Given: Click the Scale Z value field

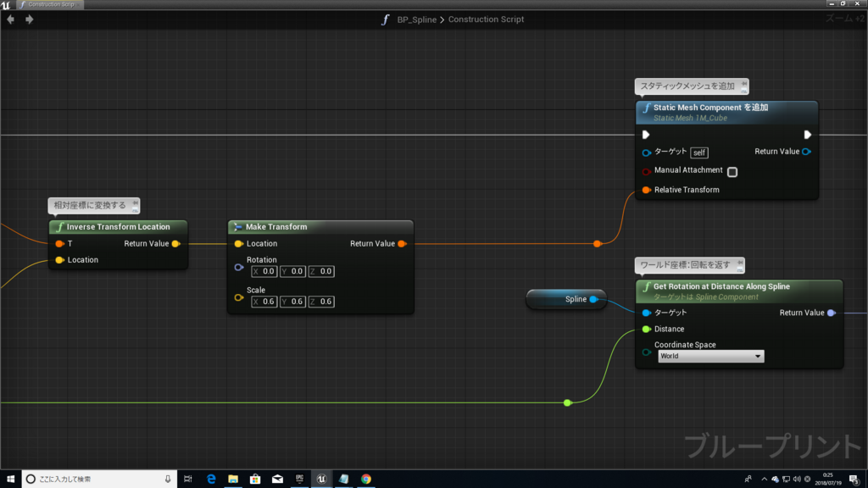Looking at the screenshot, I should tap(321, 302).
